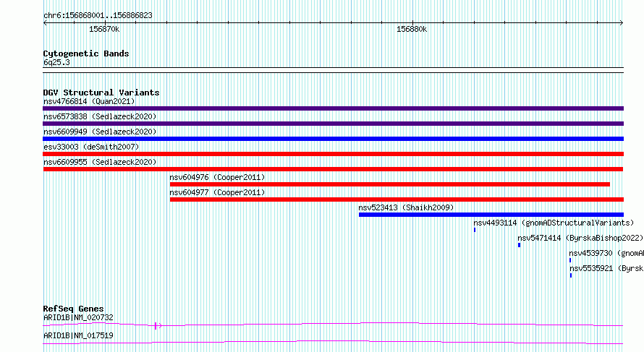Click the nsv5535921 label text
644x352 pixels.
pyautogui.click(x=591, y=268)
